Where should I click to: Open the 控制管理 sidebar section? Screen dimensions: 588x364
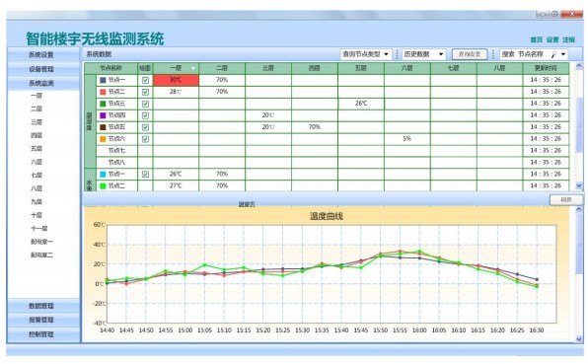pyautogui.click(x=43, y=334)
